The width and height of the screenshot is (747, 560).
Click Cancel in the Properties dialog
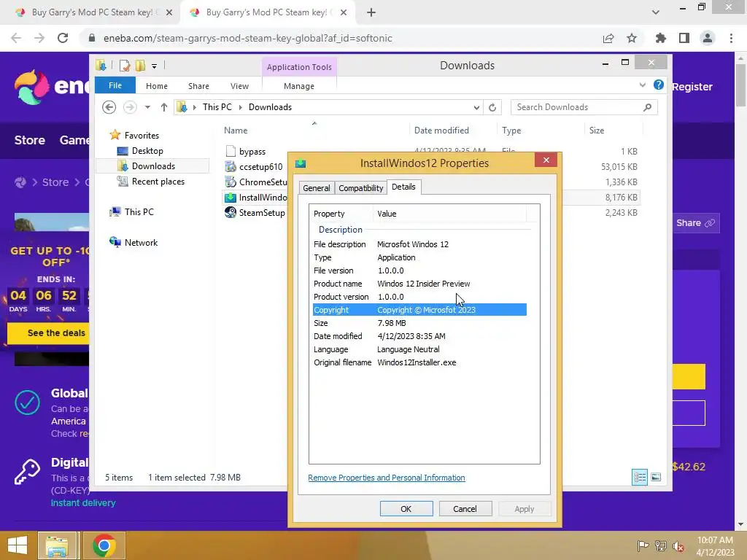[x=465, y=508]
